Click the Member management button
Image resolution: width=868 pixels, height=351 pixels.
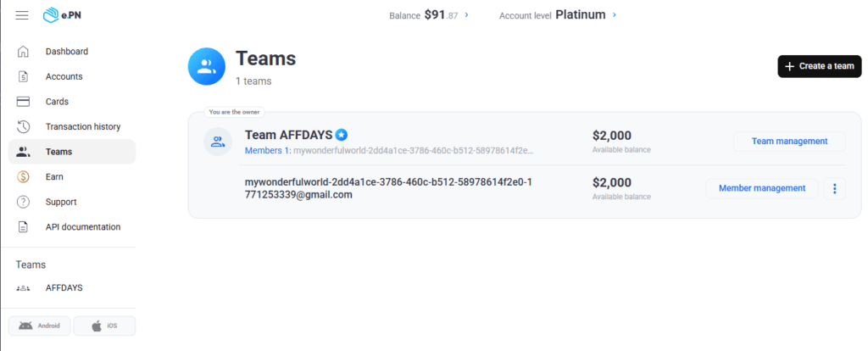(761, 188)
